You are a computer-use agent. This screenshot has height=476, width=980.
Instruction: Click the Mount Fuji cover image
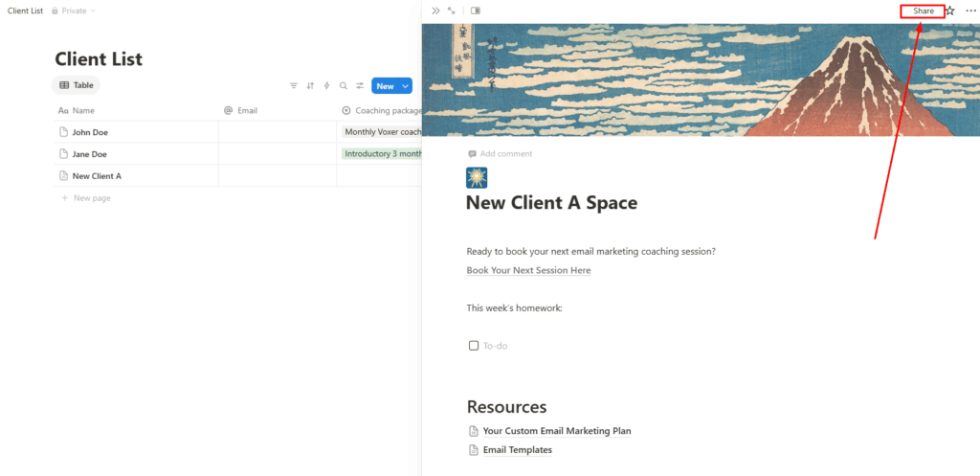[x=701, y=80]
